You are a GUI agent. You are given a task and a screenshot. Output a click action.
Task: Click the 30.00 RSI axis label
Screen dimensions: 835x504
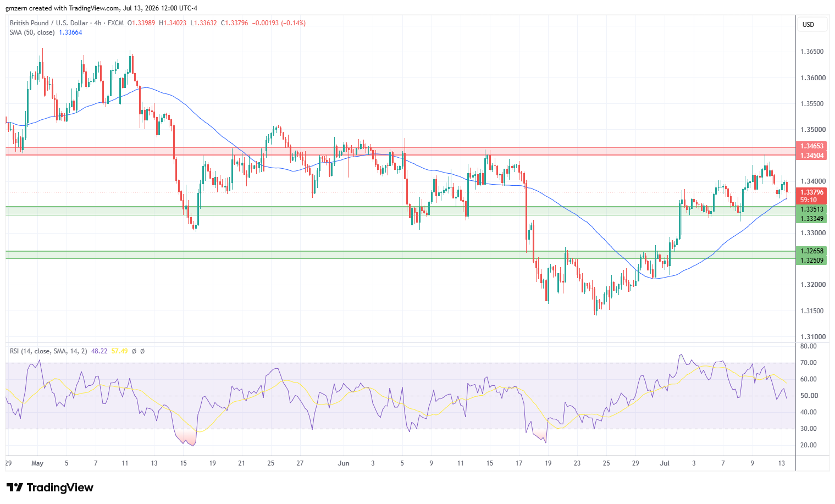[809, 429]
